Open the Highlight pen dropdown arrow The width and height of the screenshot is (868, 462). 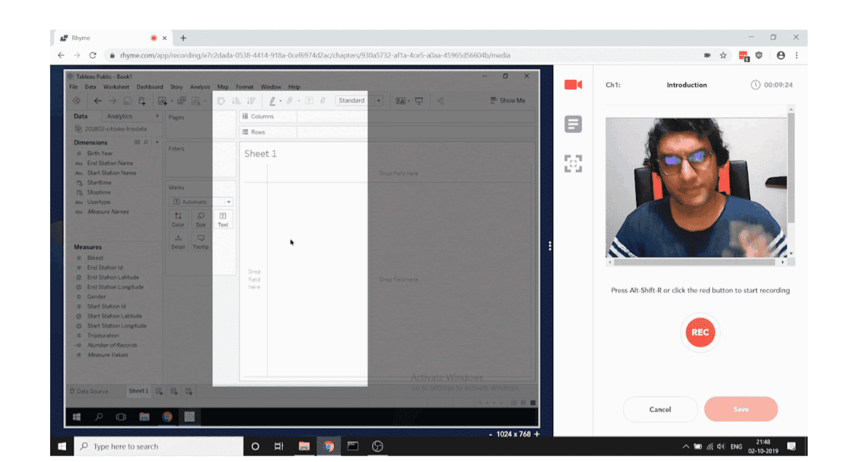[x=280, y=101]
